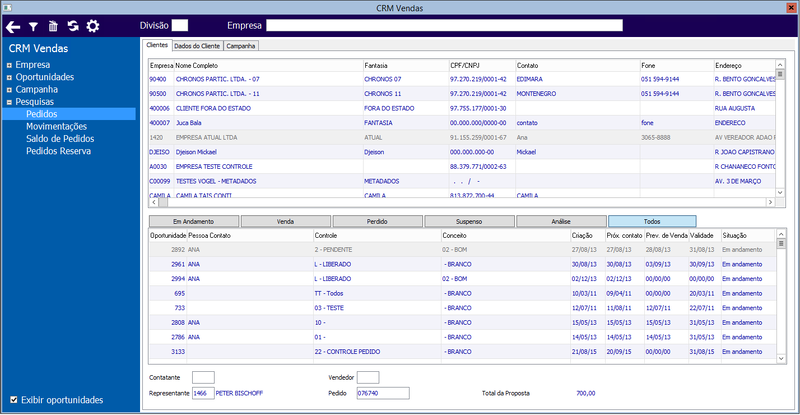Viewport: 800px width, 415px height.
Task: Switch to the Clientes tab
Action: 157,45
